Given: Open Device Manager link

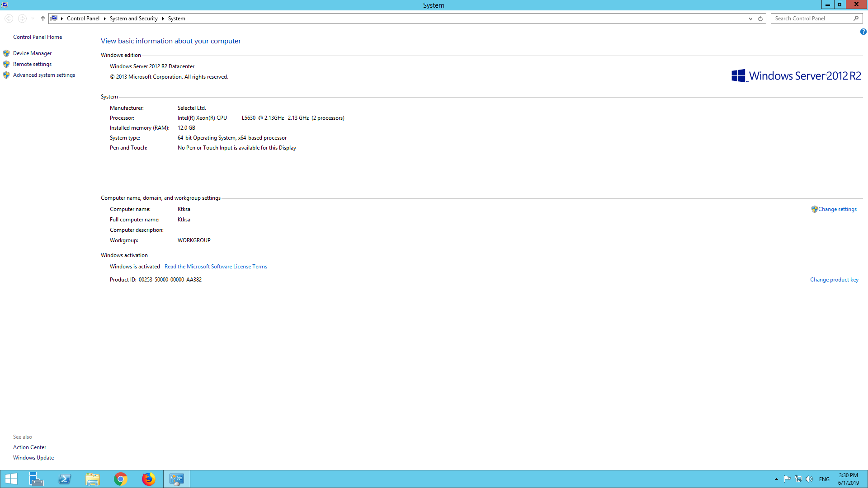Looking at the screenshot, I should pos(32,53).
